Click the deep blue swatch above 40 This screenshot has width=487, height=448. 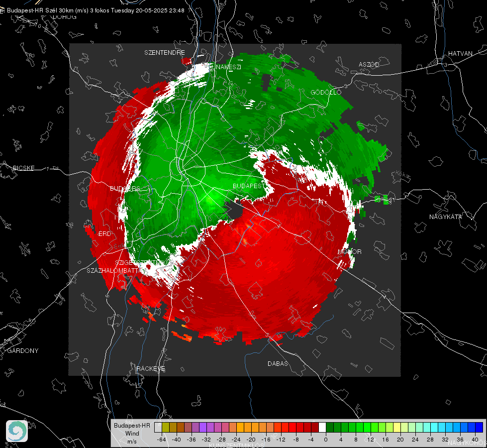pyautogui.click(x=479, y=428)
